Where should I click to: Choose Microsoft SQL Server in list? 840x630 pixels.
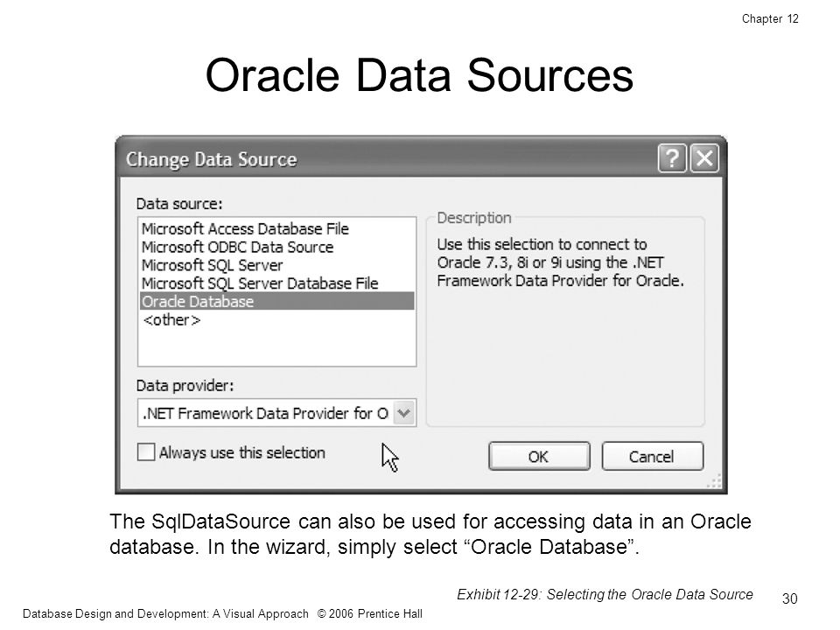pos(212,266)
